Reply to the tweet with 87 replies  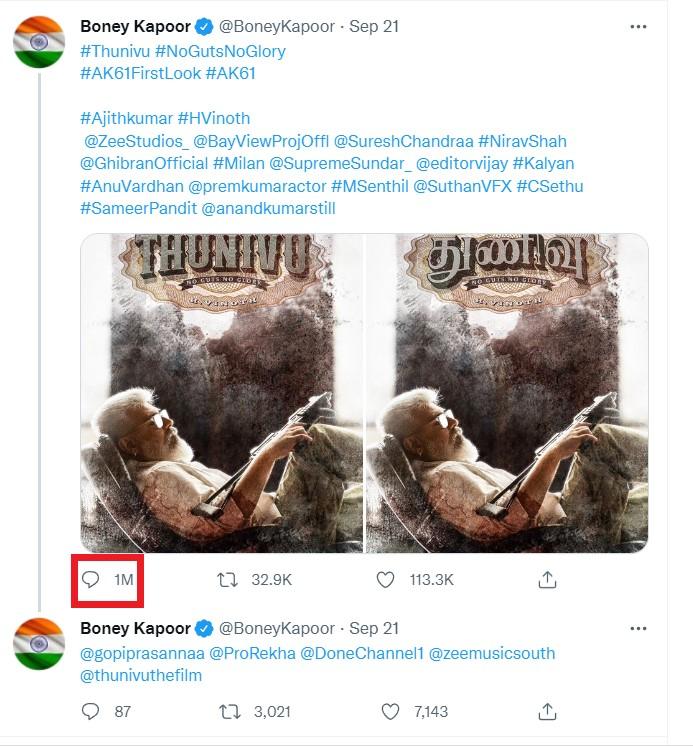tap(91, 711)
